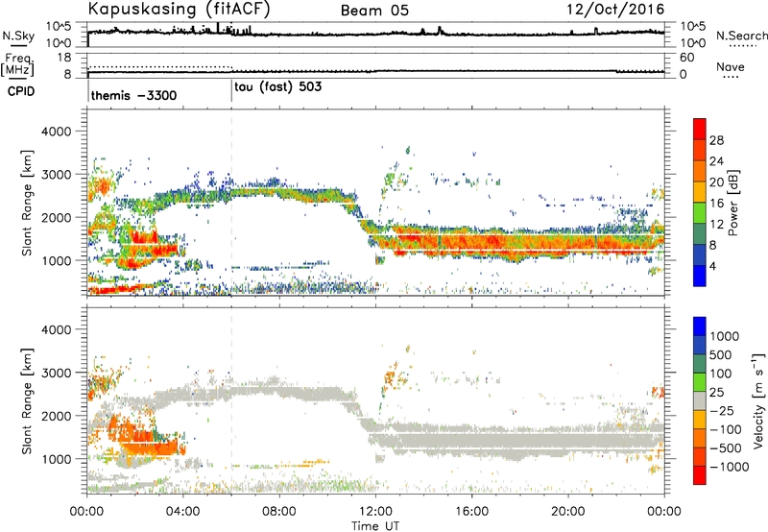This screenshot has width=768, height=532.
Task: Click the red swatch of the Power colorbar
Action: [x=700, y=130]
